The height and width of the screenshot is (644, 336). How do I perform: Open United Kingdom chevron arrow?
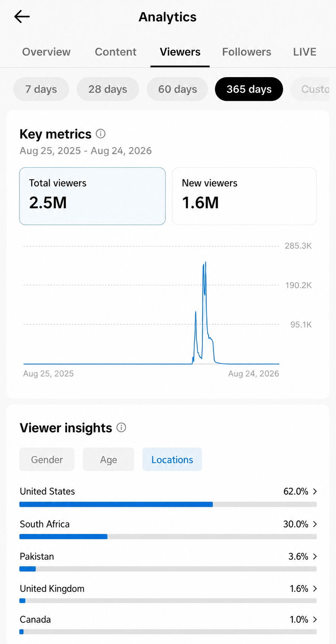coord(315,588)
